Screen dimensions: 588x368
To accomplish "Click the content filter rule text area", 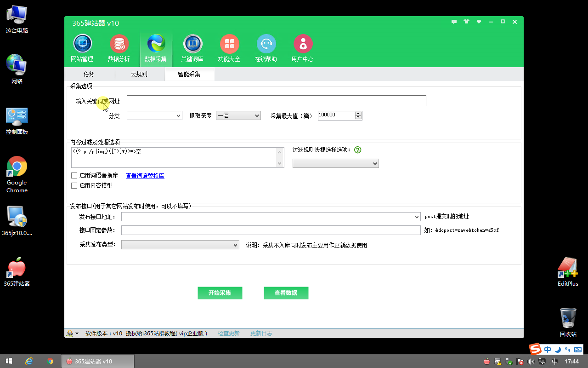I will point(174,157).
